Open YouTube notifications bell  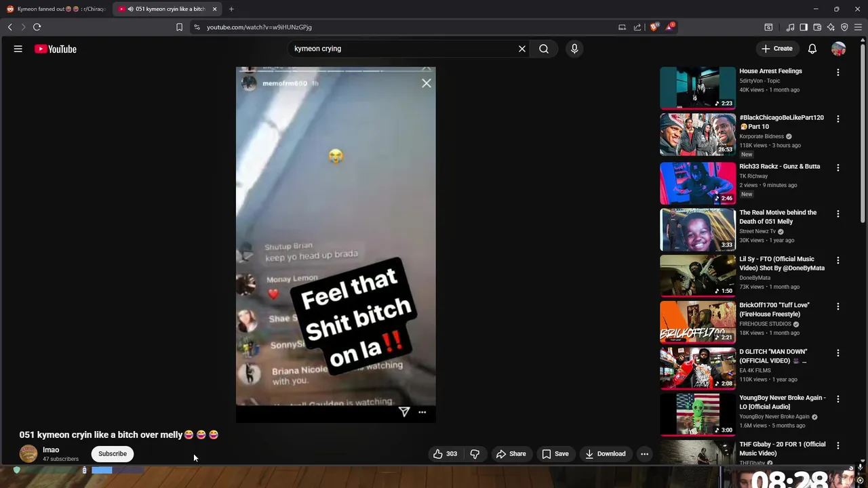[x=812, y=49]
